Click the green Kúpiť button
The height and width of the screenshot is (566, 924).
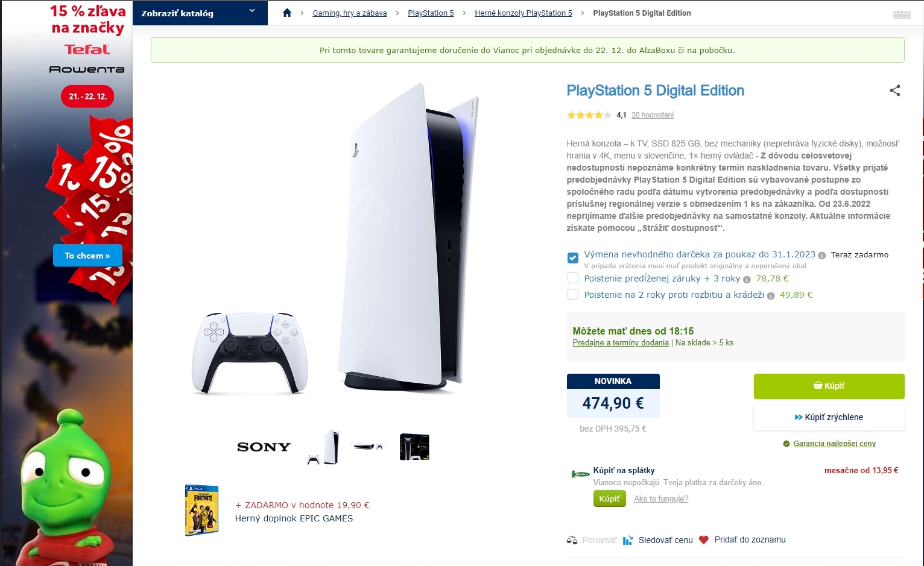(829, 386)
